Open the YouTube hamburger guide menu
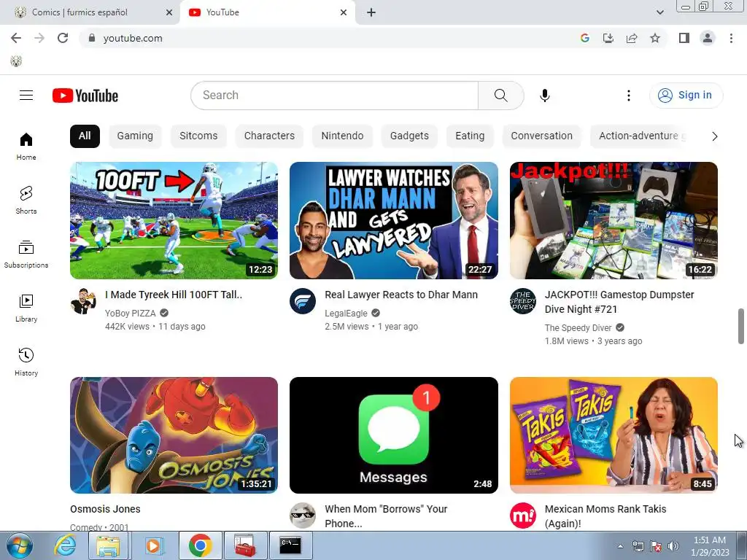The width and height of the screenshot is (747, 560). [26, 96]
